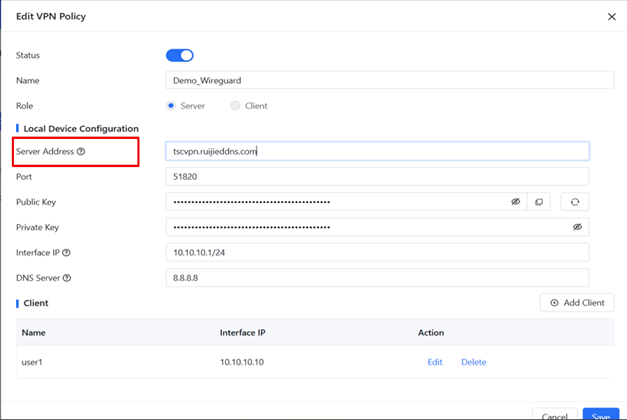
Task: Click the DNS Server field showing 8.8.8.8
Action: [377, 278]
